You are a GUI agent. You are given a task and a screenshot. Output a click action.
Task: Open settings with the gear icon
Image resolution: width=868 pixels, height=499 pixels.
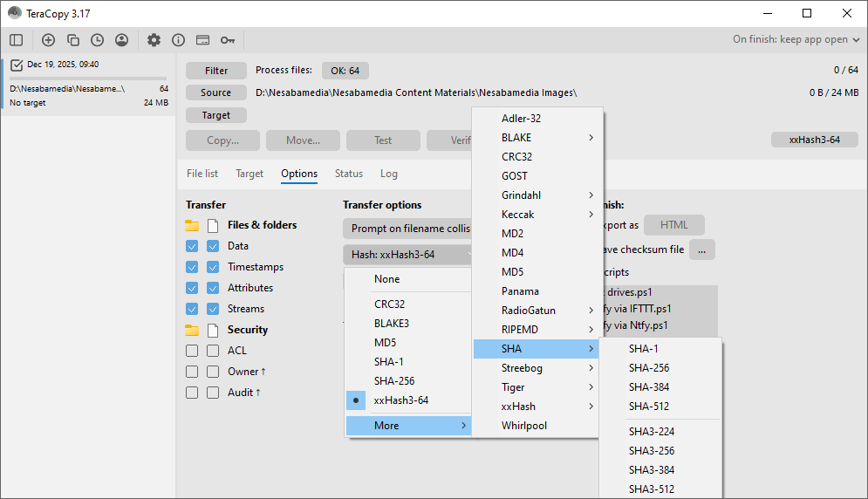pos(154,40)
